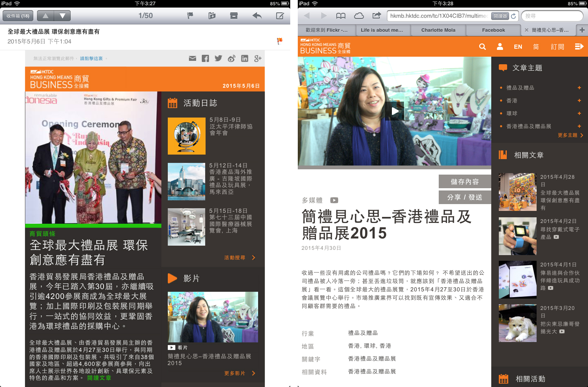Expand 香港 topic plus
Screen dimensions: 588x387
pyautogui.click(x=579, y=101)
